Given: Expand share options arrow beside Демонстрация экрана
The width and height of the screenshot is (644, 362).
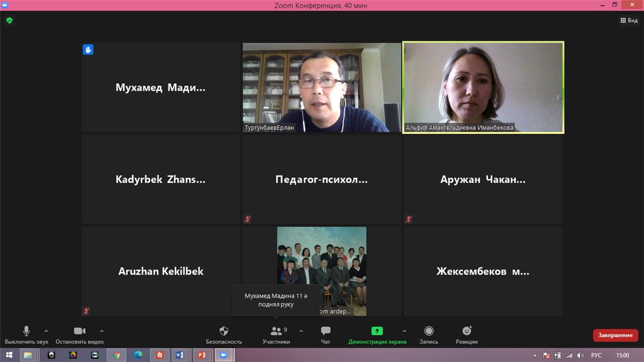Looking at the screenshot, I should point(405,331).
